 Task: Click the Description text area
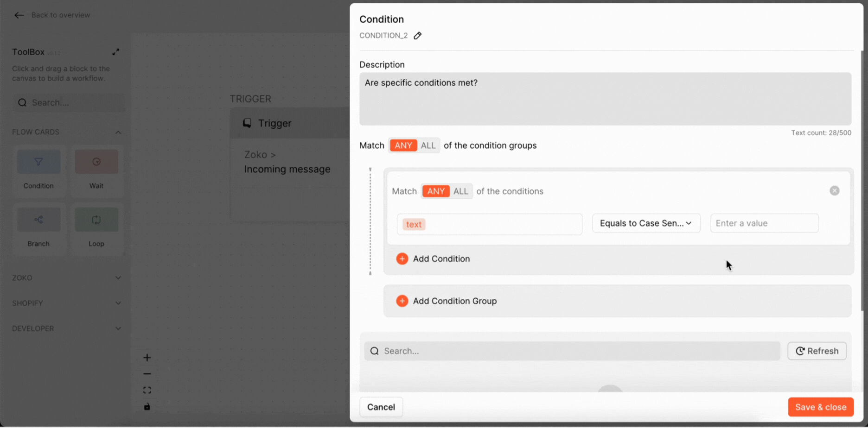pos(605,99)
